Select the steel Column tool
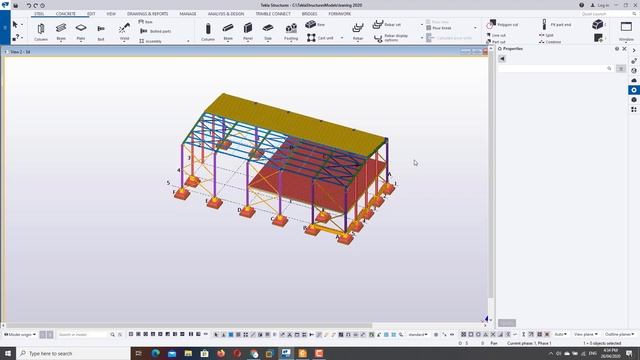Viewport: 640px width, 360px height. 41,32
